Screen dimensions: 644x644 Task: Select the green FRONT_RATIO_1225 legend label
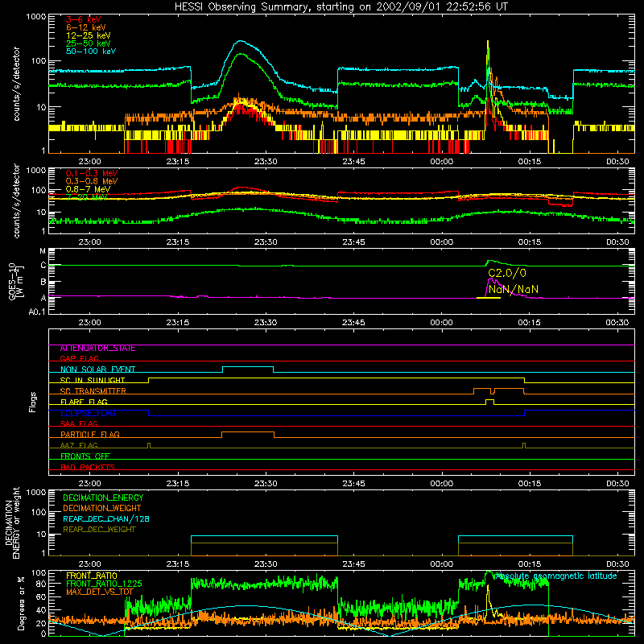pos(104,584)
